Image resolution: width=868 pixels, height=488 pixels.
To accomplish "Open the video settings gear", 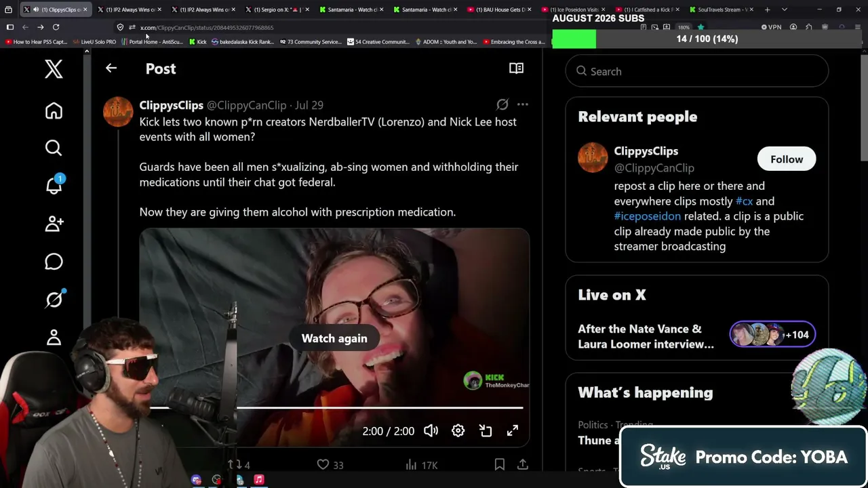I will 458,430.
